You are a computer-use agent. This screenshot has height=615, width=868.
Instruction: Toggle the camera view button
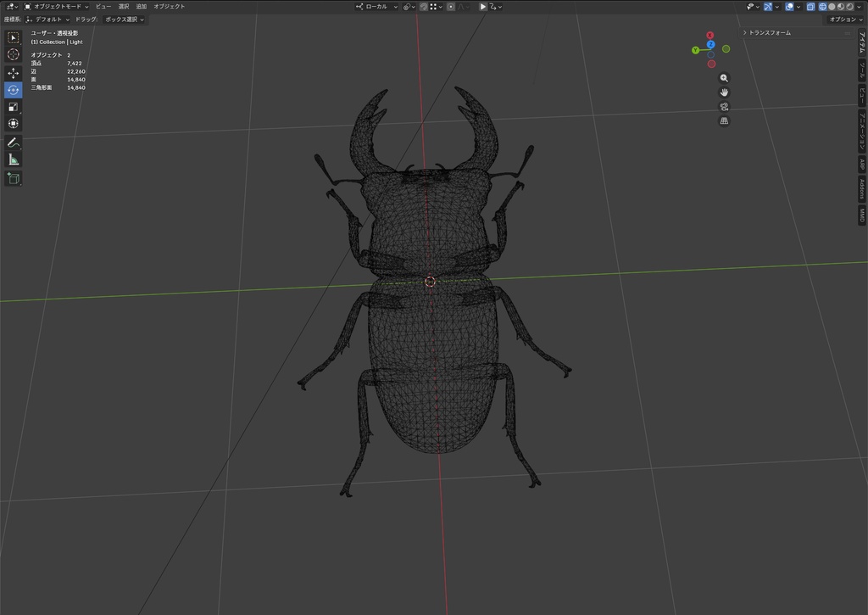(724, 107)
